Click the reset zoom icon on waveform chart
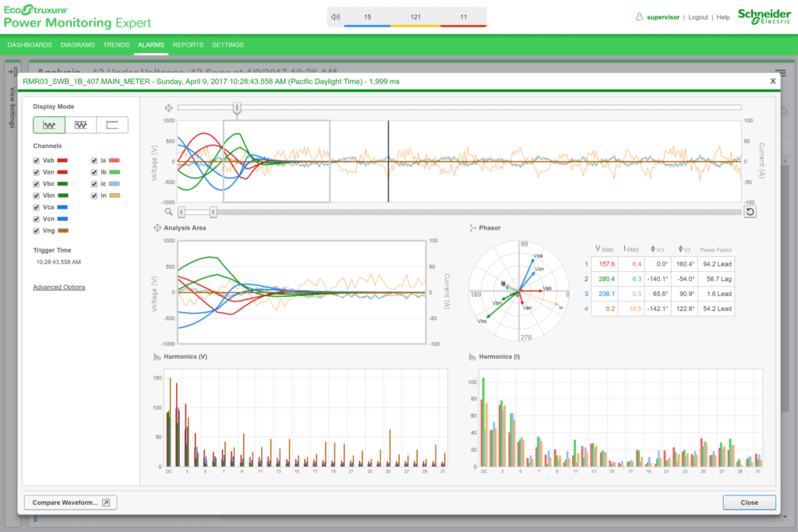 [x=750, y=211]
